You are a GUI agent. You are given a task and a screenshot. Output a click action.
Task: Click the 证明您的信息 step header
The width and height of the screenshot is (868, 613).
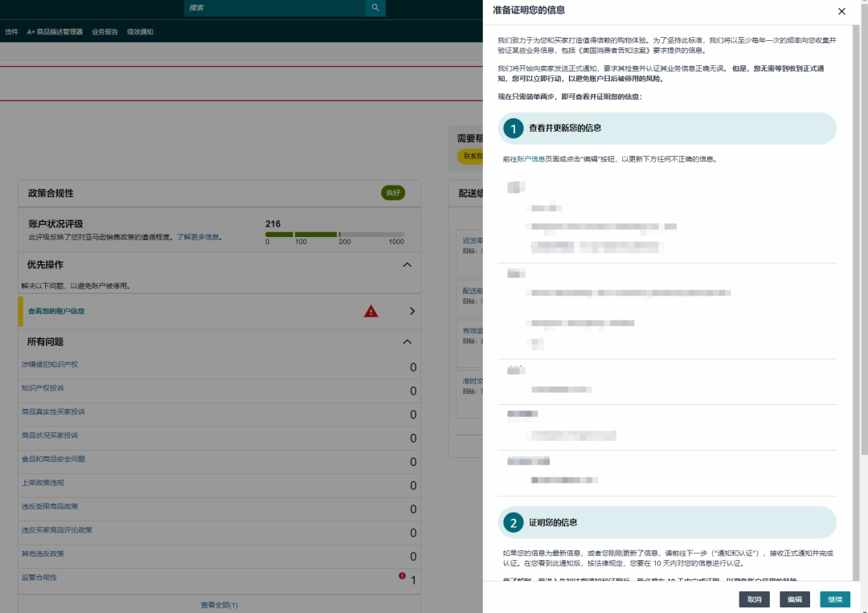(x=666, y=522)
